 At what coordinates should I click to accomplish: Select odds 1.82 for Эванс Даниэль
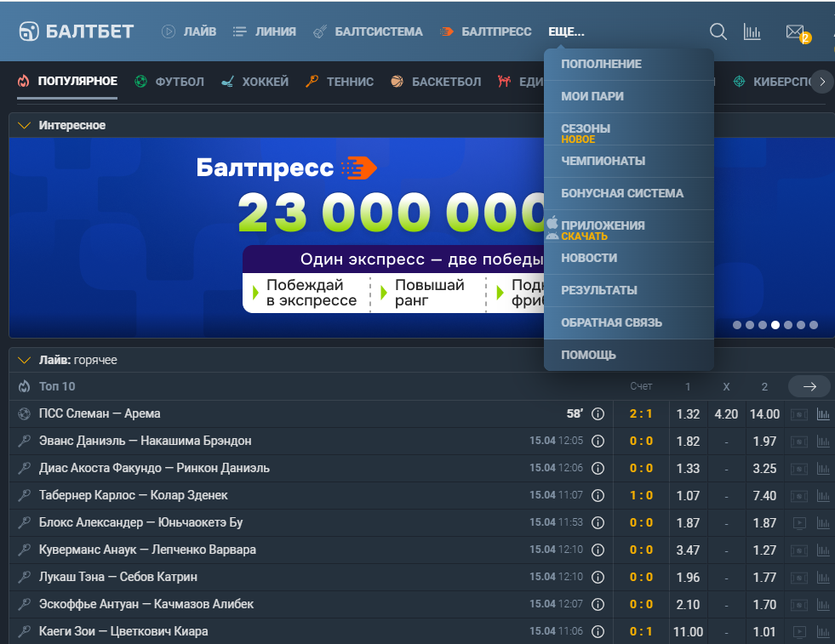tap(688, 442)
